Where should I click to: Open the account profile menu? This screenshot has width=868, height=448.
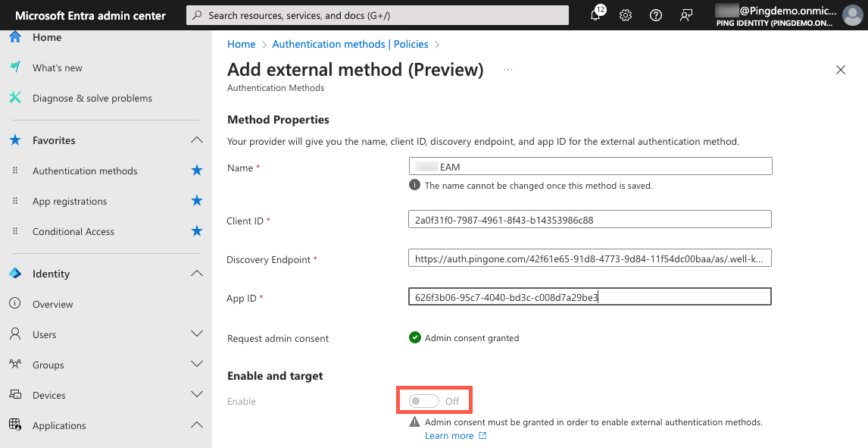point(853,15)
